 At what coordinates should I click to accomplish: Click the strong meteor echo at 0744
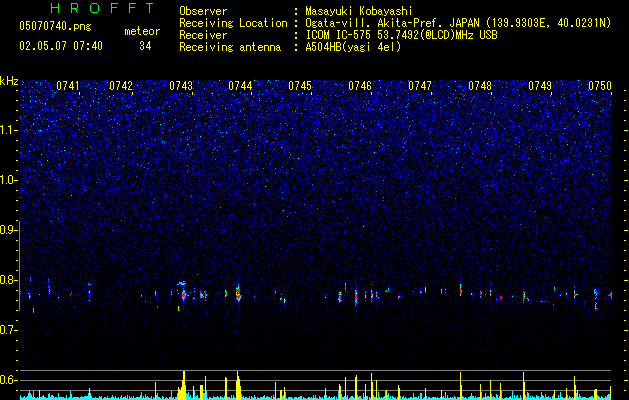238,294
